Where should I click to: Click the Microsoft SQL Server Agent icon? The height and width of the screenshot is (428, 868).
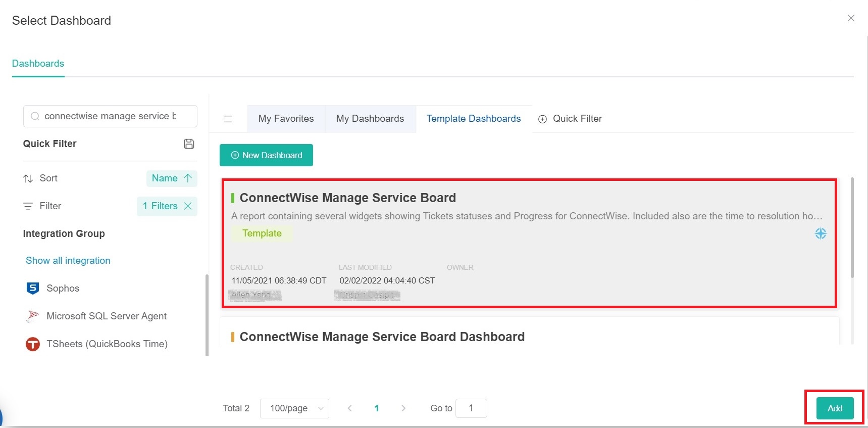[x=33, y=316]
